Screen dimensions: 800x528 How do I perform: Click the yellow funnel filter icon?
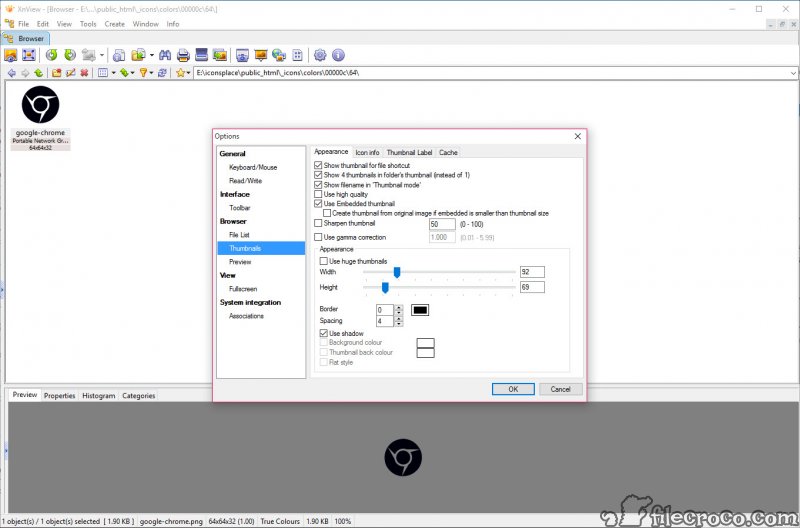144,73
